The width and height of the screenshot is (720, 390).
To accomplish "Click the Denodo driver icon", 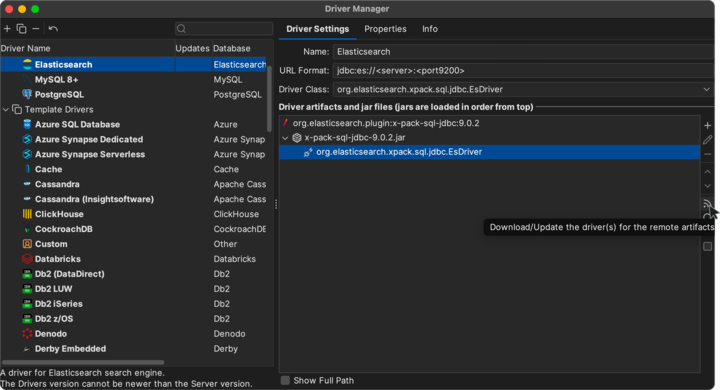I will 27,333.
